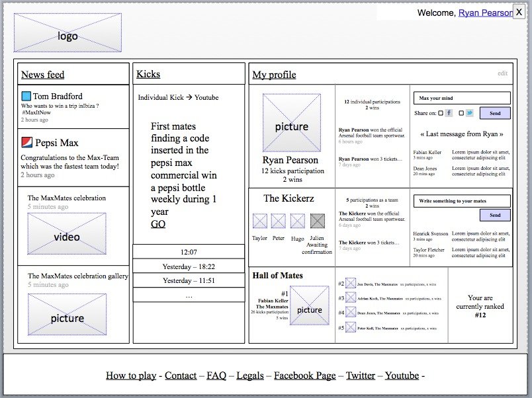Click the Twitter share icon
Screen dimensions: 532x398
[469, 113]
